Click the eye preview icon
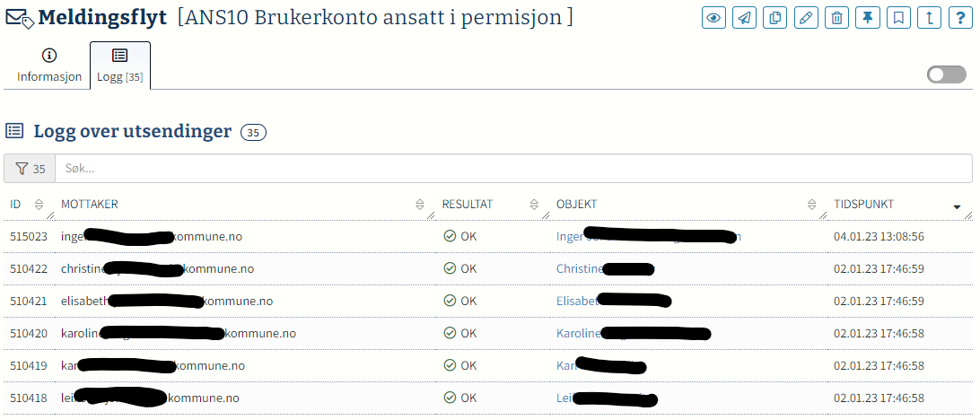Screen dimensions: 980x420 713,18
